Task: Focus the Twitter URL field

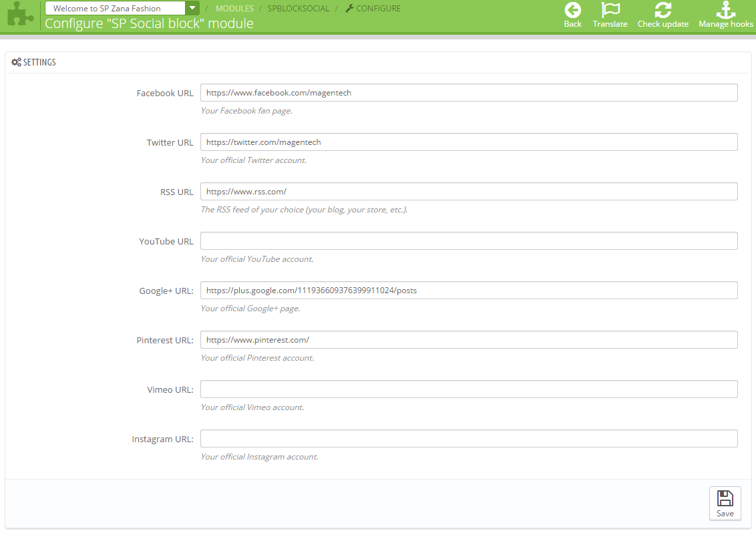Action: [469, 142]
